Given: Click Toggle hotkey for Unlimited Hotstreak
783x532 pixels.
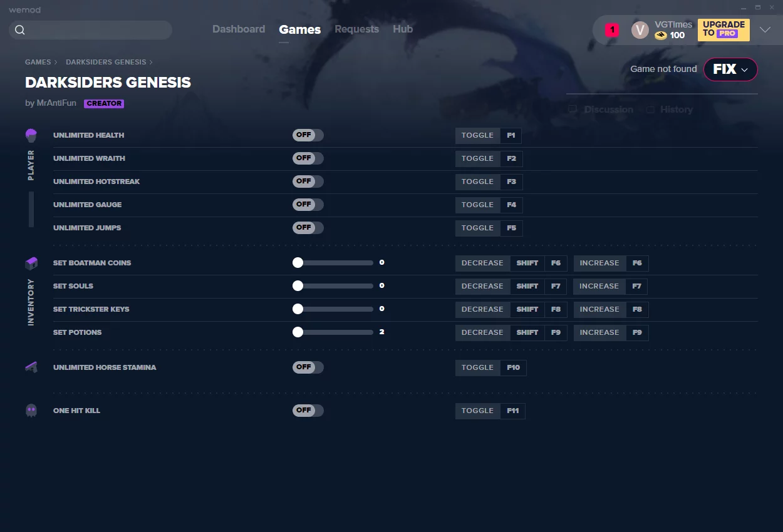Looking at the screenshot, I should [478, 182].
